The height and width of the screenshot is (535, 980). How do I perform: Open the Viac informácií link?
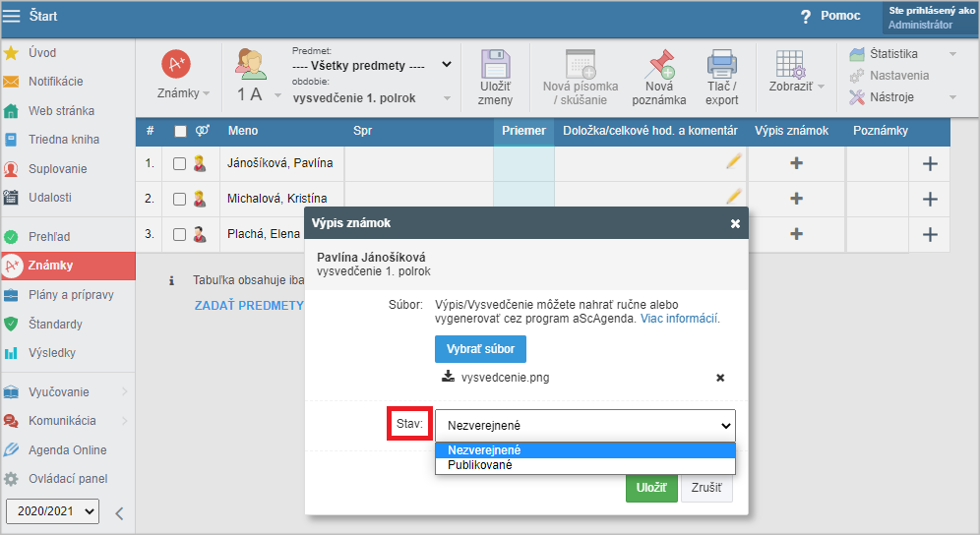679,320
